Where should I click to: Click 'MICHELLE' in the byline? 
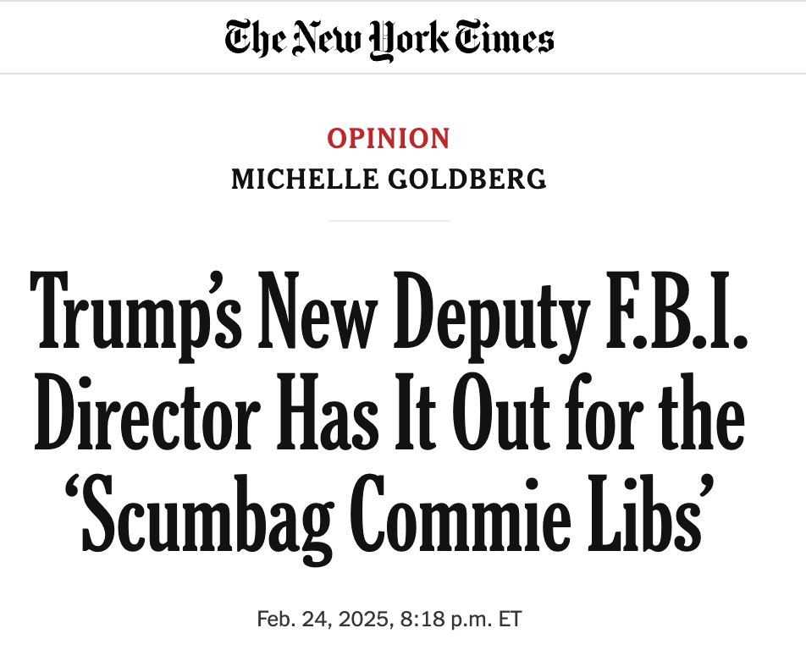[305, 179]
